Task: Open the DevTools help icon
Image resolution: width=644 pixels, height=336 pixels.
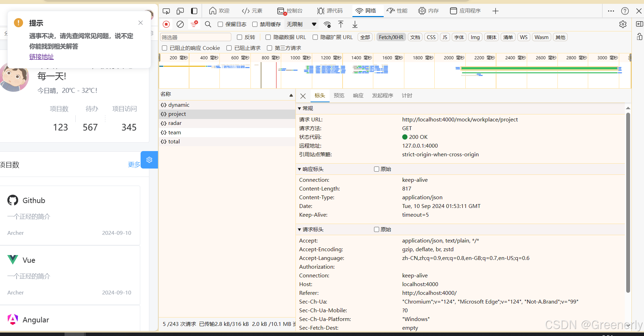Action: pyautogui.click(x=624, y=11)
